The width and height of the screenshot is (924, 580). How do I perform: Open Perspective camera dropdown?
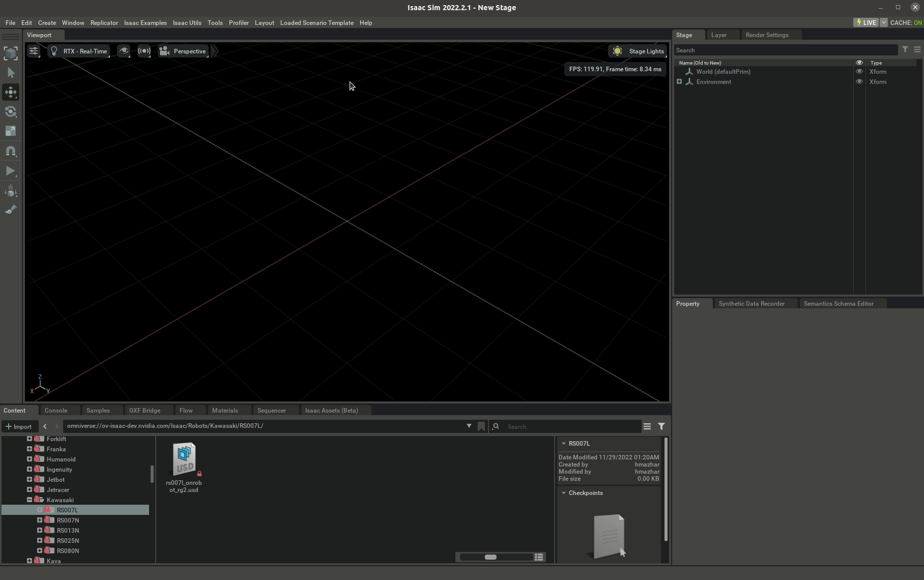pyautogui.click(x=183, y=51)
